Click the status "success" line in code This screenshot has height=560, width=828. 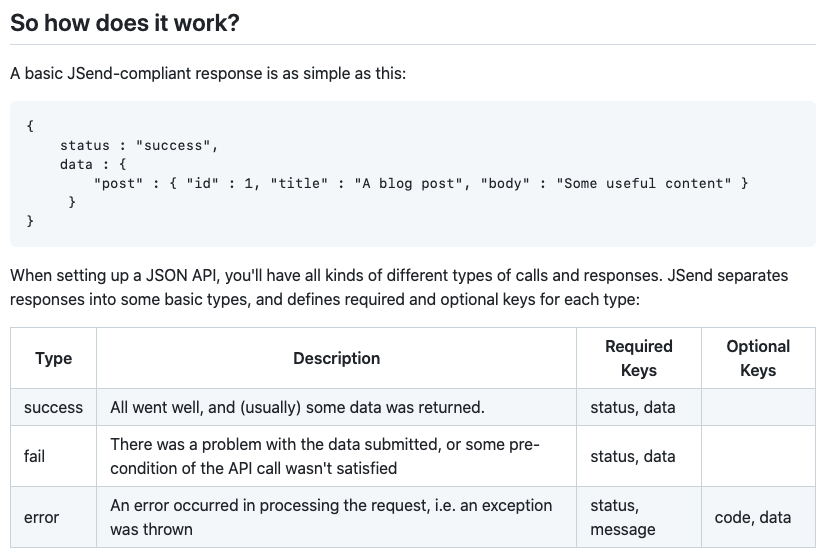coord(139,145)
